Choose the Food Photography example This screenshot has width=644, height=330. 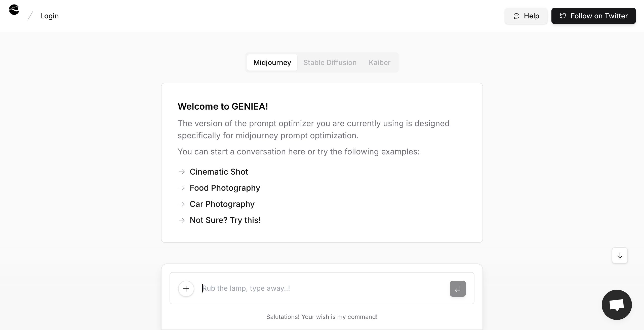(x=225, y=188)
